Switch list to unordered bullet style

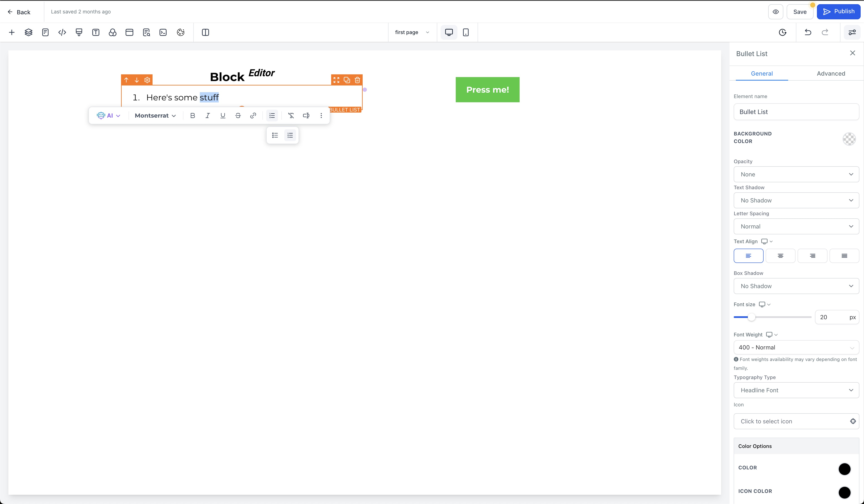coord(275,135)
